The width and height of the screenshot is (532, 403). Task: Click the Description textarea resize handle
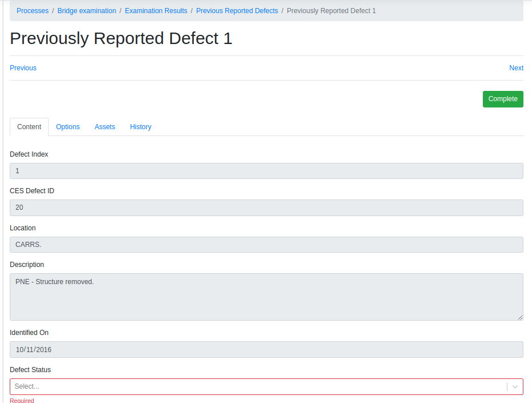pos(519,317)
